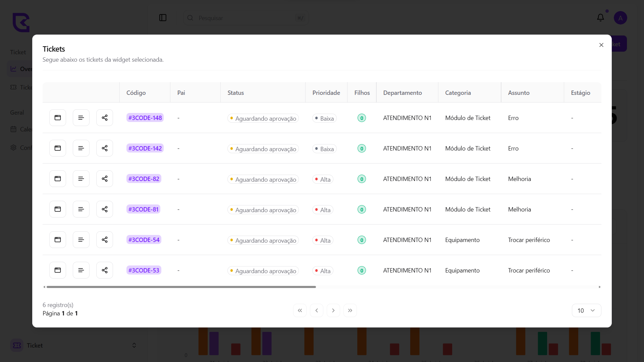Open the page size dropdown showing 10
This screenshot has width=644, height=362.
click(586, 310)
